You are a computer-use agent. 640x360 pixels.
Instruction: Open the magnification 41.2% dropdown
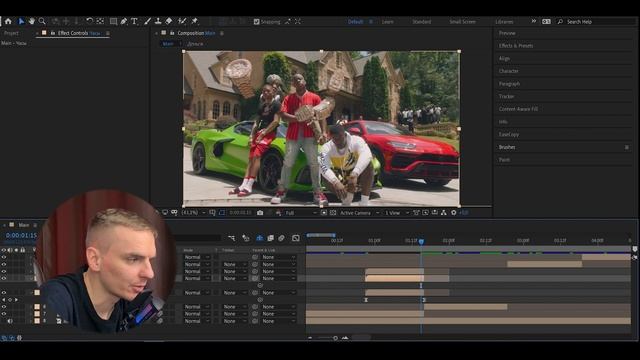coord(193,213)
